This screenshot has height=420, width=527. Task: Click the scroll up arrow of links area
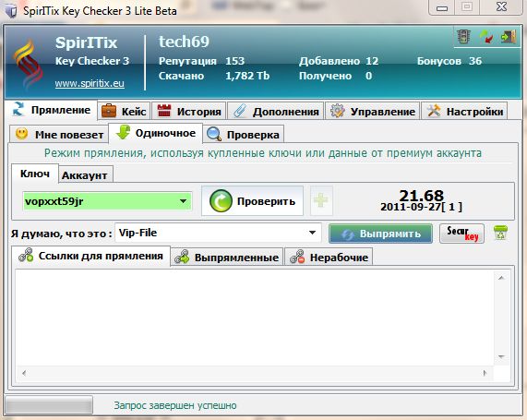pyautogui.click(x=501, y=278)
